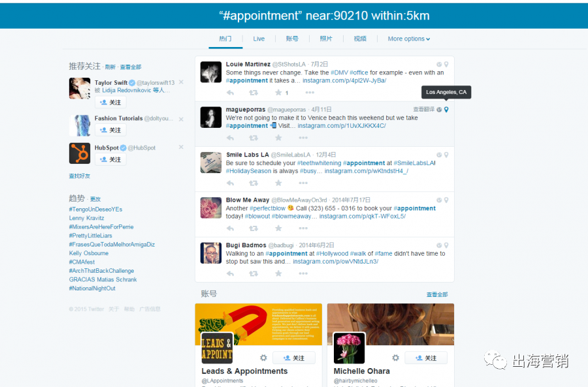Retweet Smile Labs LA tweet
This screenshot has height=387, width=588.
[x=253, y=183]
